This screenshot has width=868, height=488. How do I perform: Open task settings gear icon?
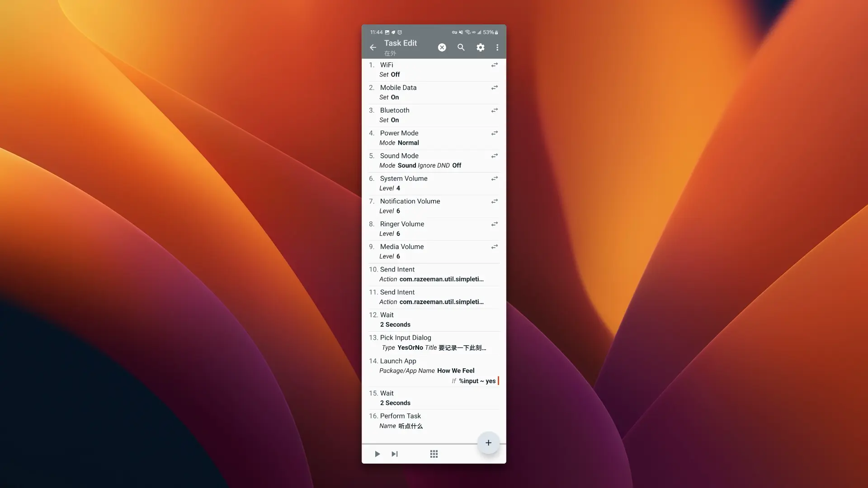(x=480, y=47)
